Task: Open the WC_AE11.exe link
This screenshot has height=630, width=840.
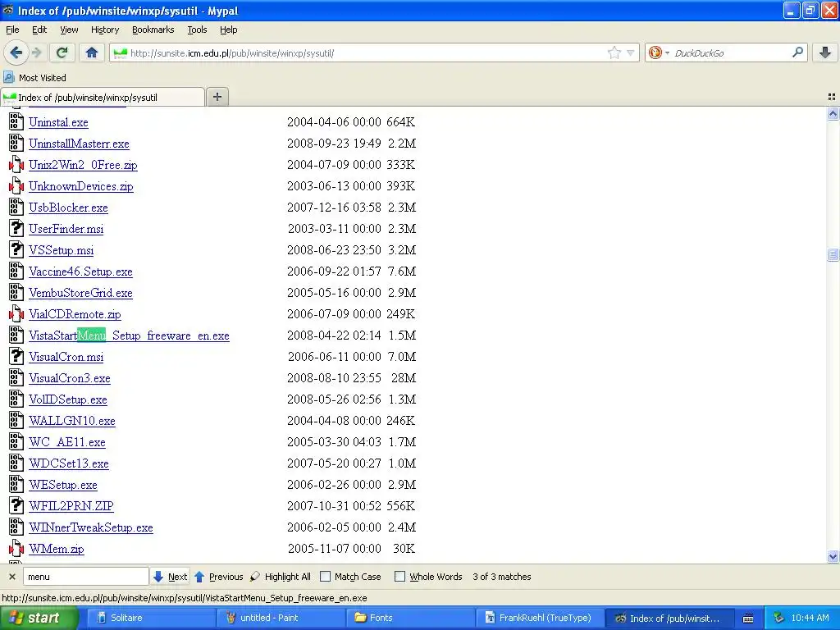Action: coord(67,442)
